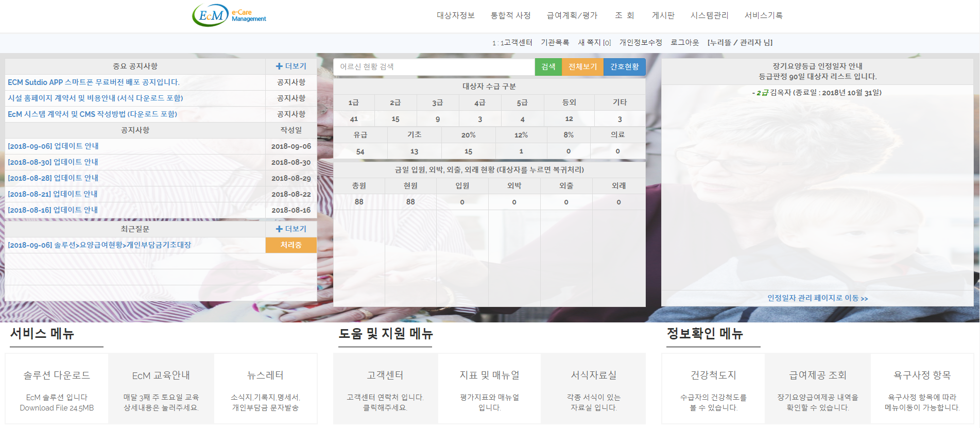Expand more items in 최근질문 section
Viewport: 980px width, 428px height.
click(x=291, y=229)
